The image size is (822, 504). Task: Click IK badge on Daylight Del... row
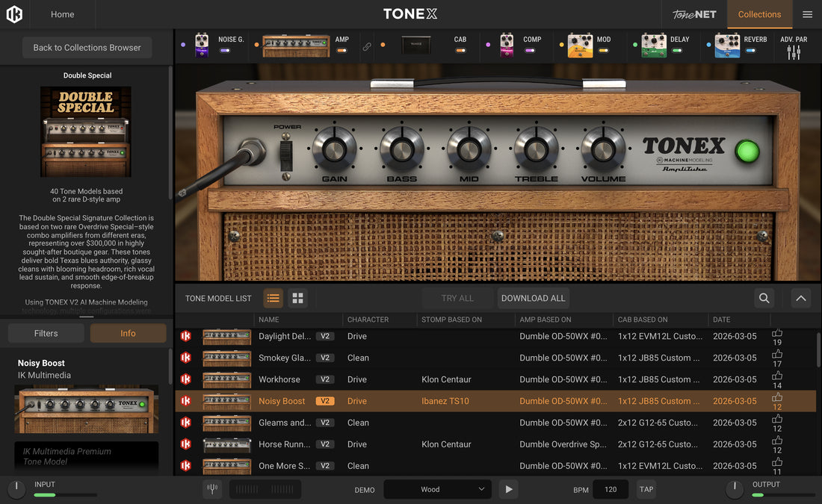185,336
